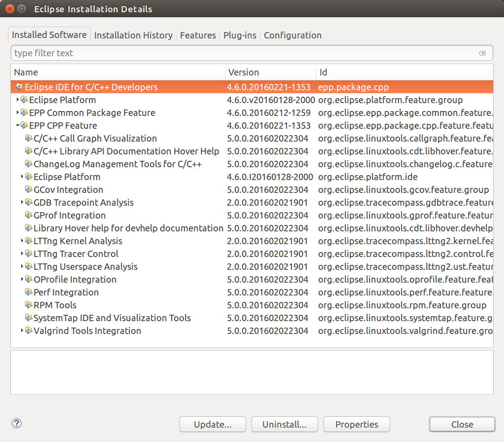Click the id org.eclipse.linuxtools.gcov.feature.group
Viewport: 504px width, 442px height.
[403, 190]
